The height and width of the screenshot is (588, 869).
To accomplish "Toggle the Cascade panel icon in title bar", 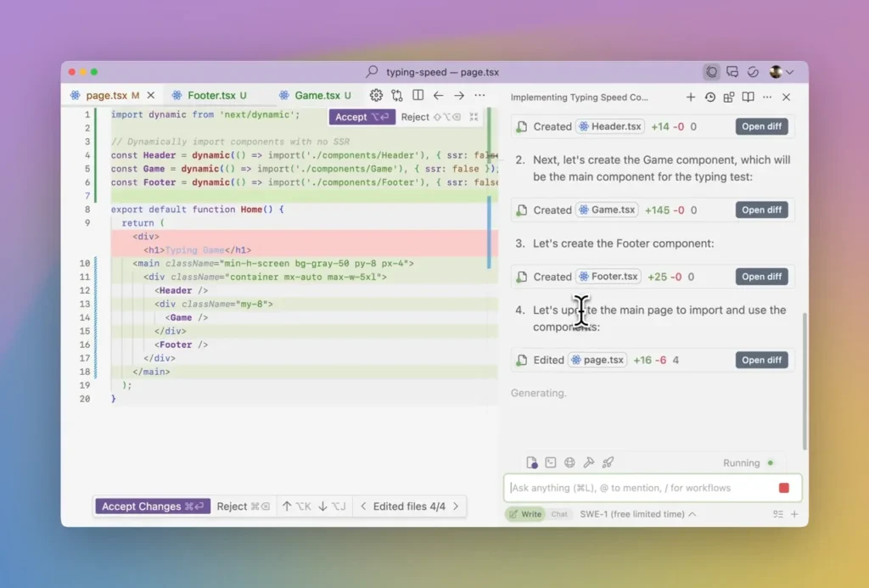I will click(x=712, y=71).
